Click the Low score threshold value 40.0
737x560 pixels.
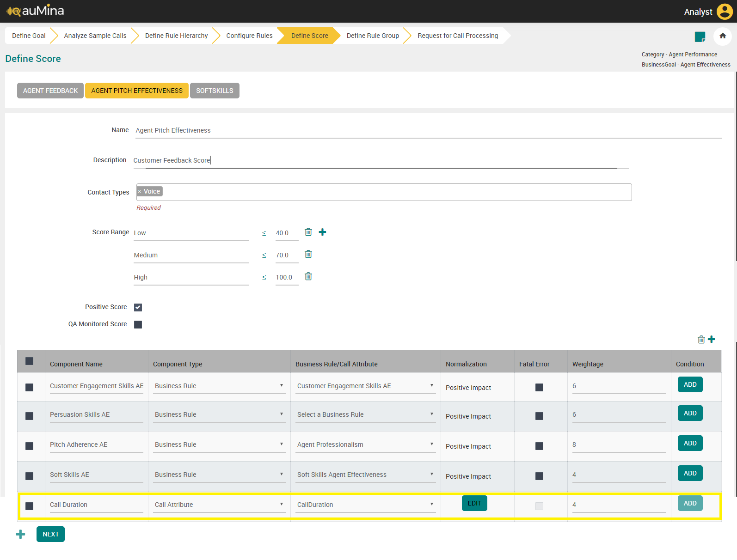point(287,233)
